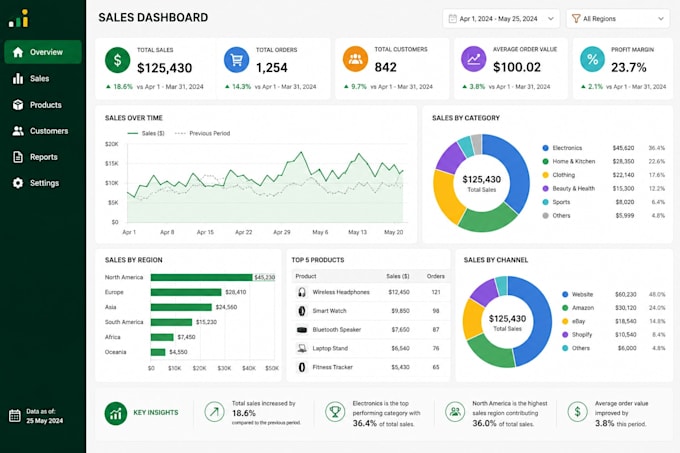The height and width of the screenshot is (453, 680).
Task: Click the Bluetooth Speaker product icon
Action: click(302, 330)
